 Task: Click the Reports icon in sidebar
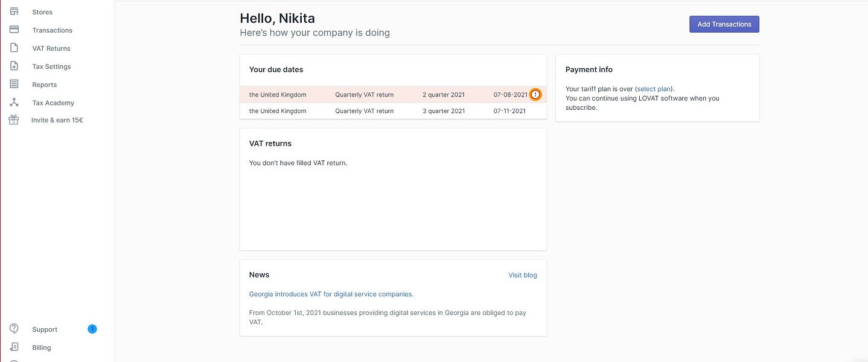14,84
